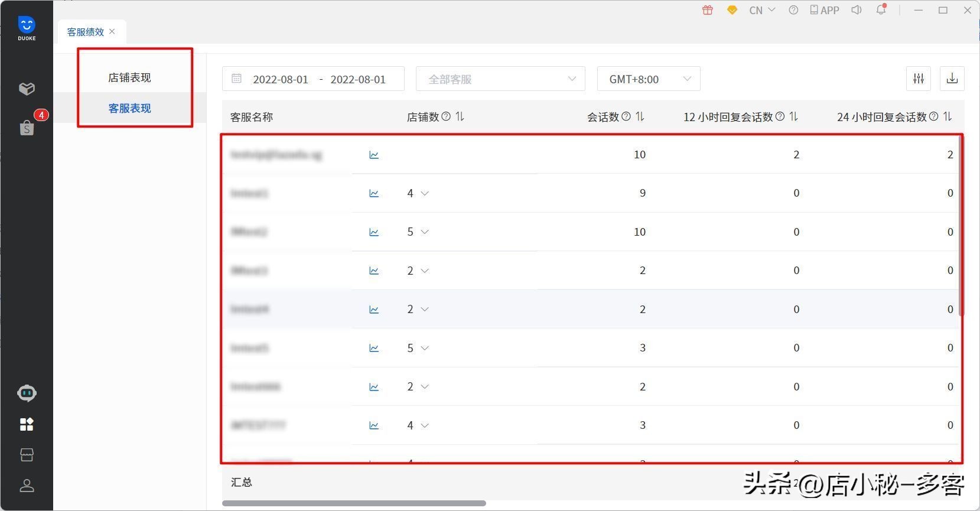Click help icon beside 会话数 header
This screenshot has width=980, height=511.
[x=626, y=116]
